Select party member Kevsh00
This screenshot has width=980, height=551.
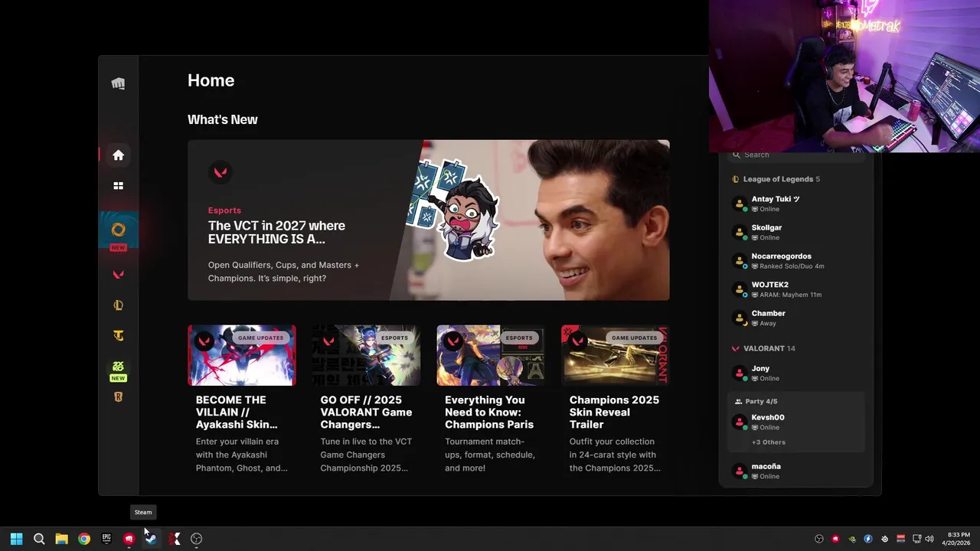795,422
